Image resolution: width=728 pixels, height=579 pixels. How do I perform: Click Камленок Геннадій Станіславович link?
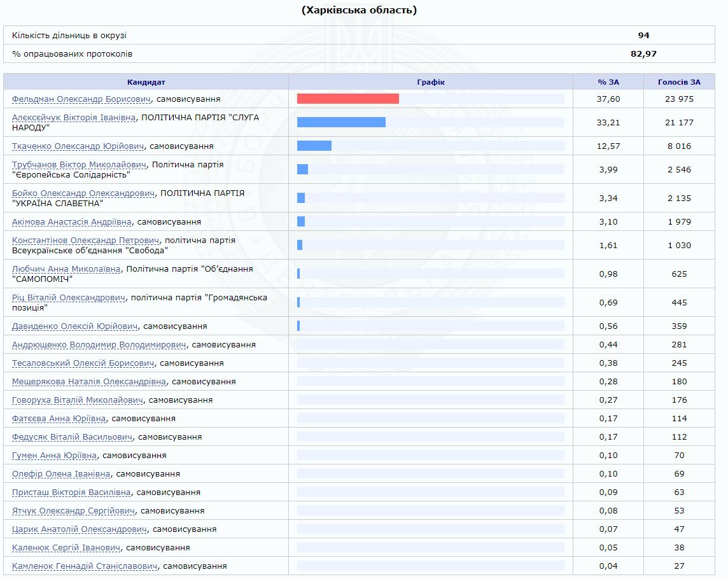click(x=85, y=566)
